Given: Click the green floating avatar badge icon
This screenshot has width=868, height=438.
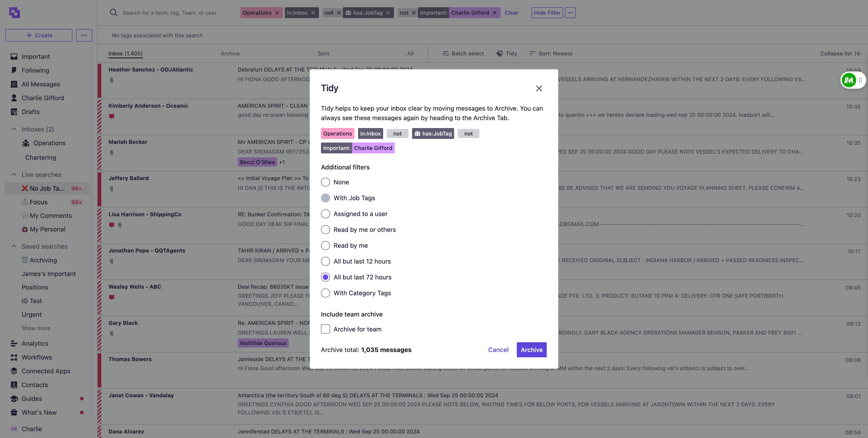Looking at the screenshot, I should pyautogui.click(x=849, y=80).
